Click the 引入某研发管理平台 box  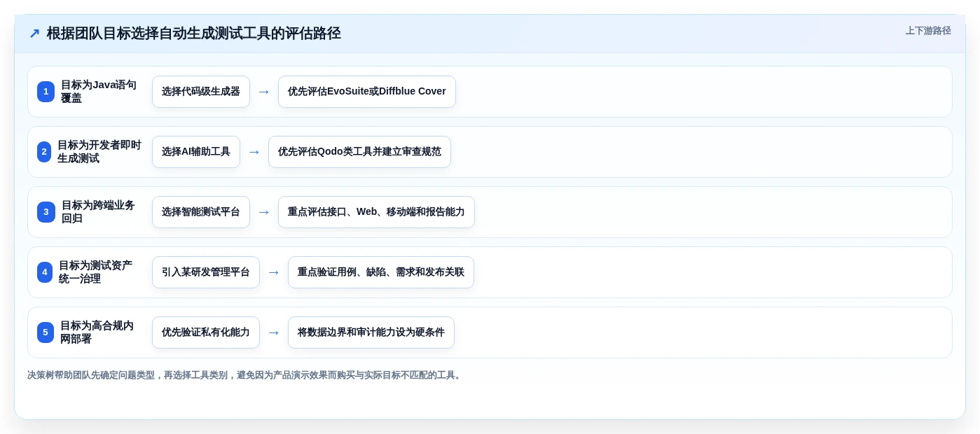coord(206,272)
